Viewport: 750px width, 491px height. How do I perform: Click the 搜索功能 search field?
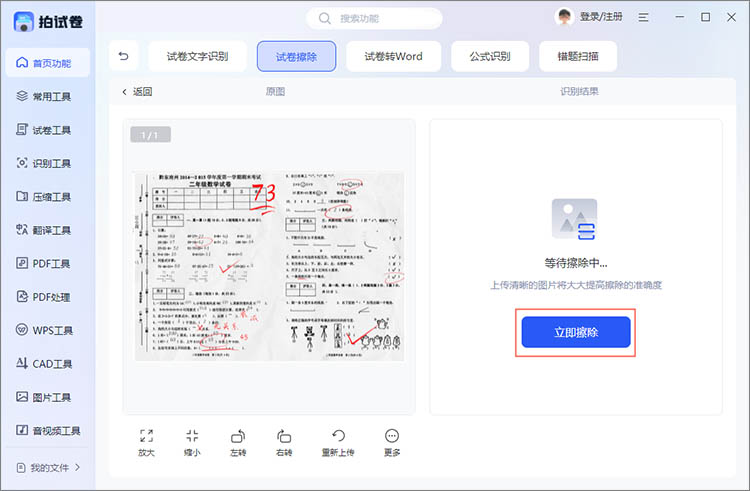click(x=374, y=18)
